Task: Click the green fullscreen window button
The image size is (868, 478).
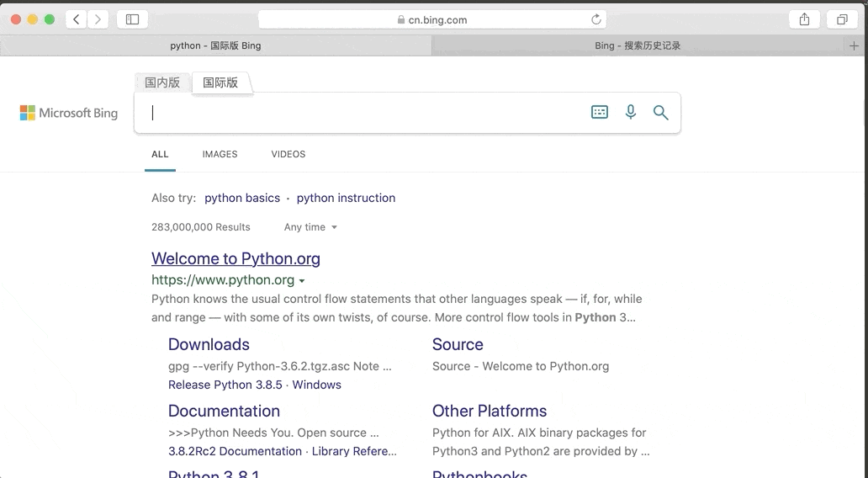Action: (x=50, y=19)
